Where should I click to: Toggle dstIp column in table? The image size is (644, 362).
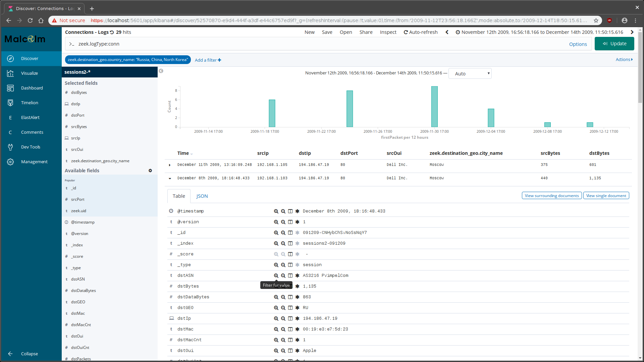[x=290, y=318]
